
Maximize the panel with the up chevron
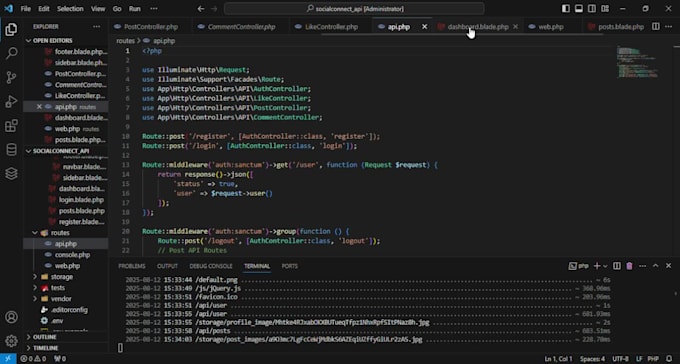pos(655,266)
